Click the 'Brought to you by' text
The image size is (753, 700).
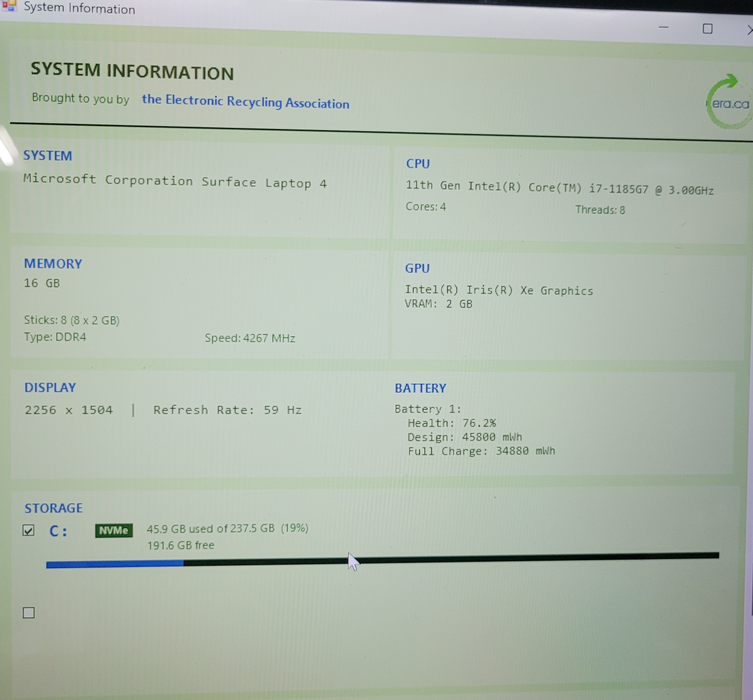pos(80,98)
